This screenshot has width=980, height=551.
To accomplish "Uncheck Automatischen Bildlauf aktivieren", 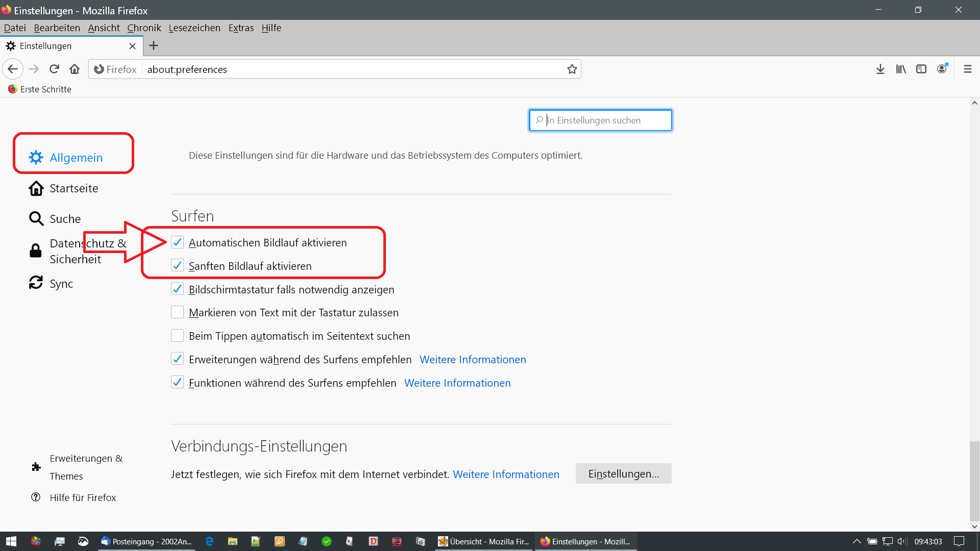I will (x=177, y=242).
